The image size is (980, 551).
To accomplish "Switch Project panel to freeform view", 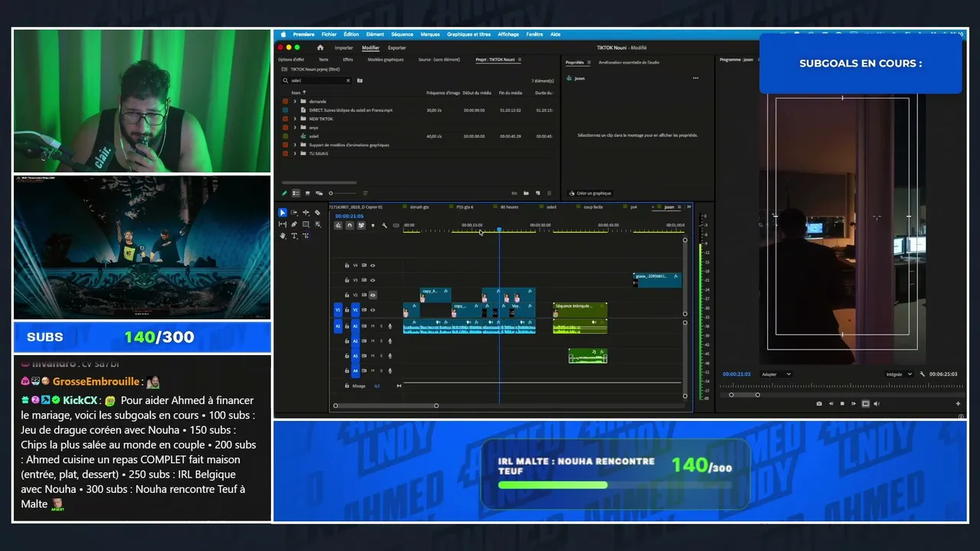I will (x=318, y=193).
